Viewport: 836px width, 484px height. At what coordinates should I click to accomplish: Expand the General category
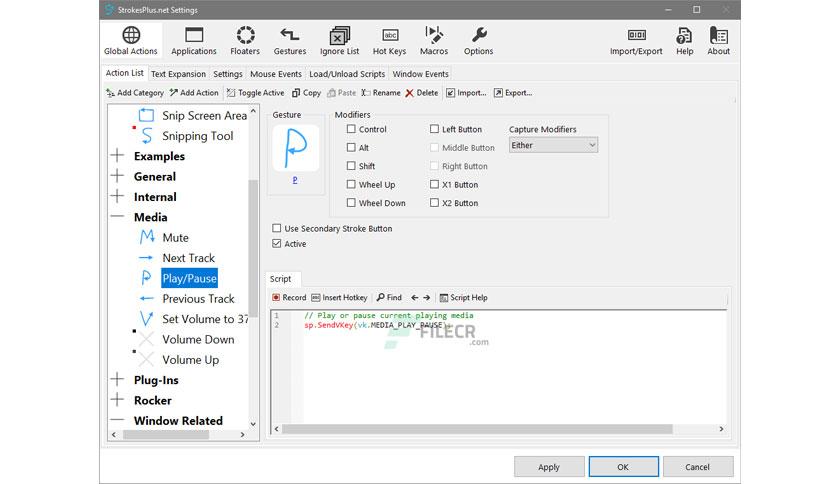pyautogui.click(x=117, y=176)
